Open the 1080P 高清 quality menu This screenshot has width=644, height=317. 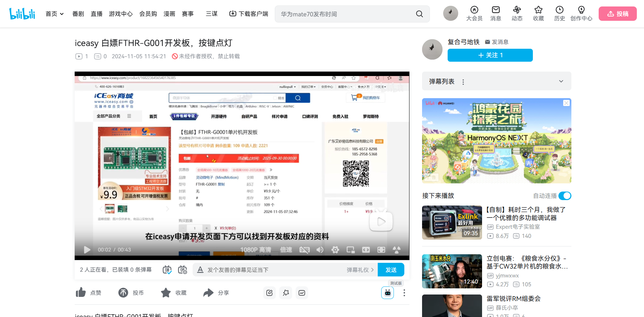(255, 250)
